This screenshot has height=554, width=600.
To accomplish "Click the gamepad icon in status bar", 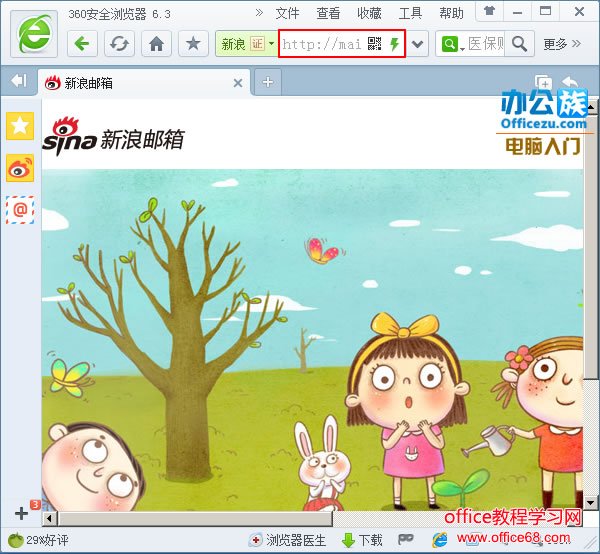I will coord(406,539).
